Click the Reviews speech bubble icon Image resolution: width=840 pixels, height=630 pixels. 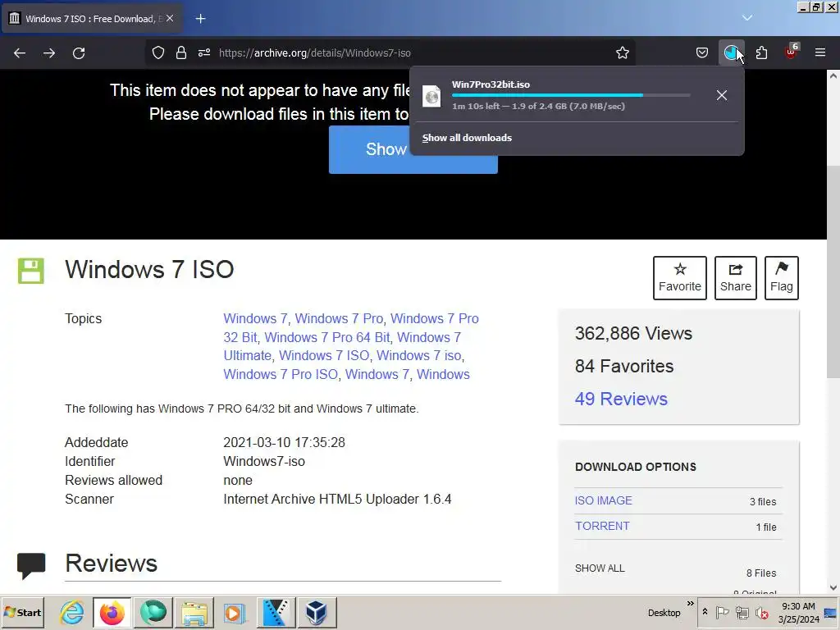(31, 566)
